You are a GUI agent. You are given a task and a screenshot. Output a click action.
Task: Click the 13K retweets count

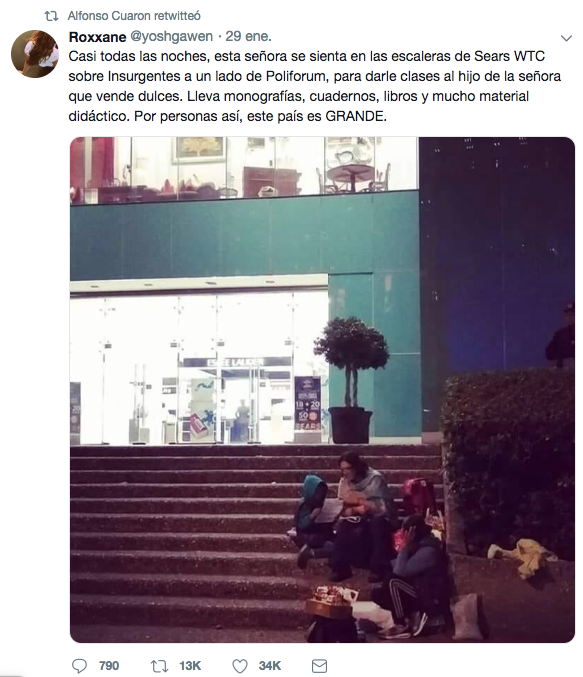(190, 666)
